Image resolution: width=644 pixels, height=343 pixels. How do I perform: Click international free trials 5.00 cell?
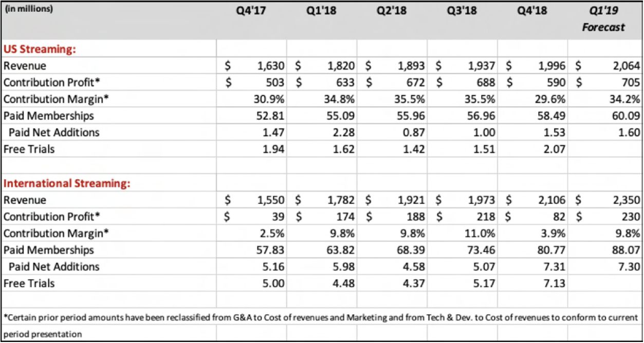point(272,283)
